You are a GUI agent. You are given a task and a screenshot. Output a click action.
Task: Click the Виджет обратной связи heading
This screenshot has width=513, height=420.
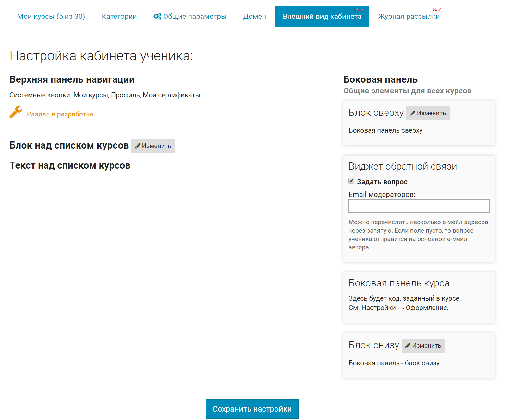(402, 166)
